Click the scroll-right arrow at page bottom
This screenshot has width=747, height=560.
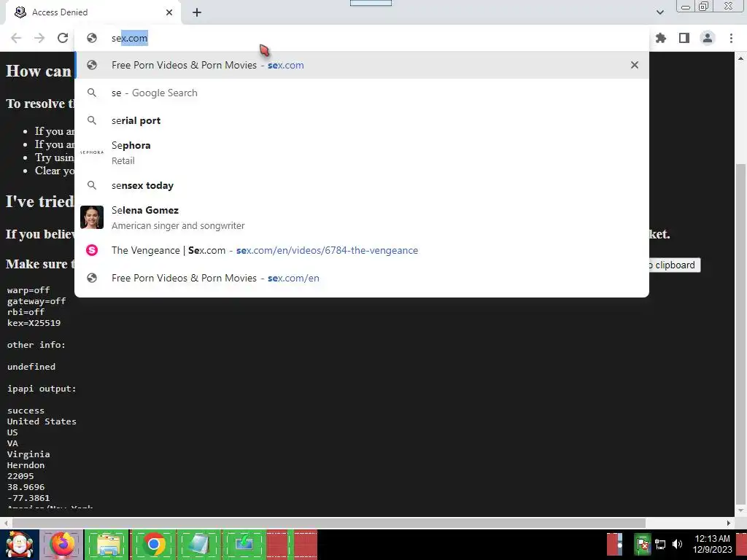[x=729, y=523]
